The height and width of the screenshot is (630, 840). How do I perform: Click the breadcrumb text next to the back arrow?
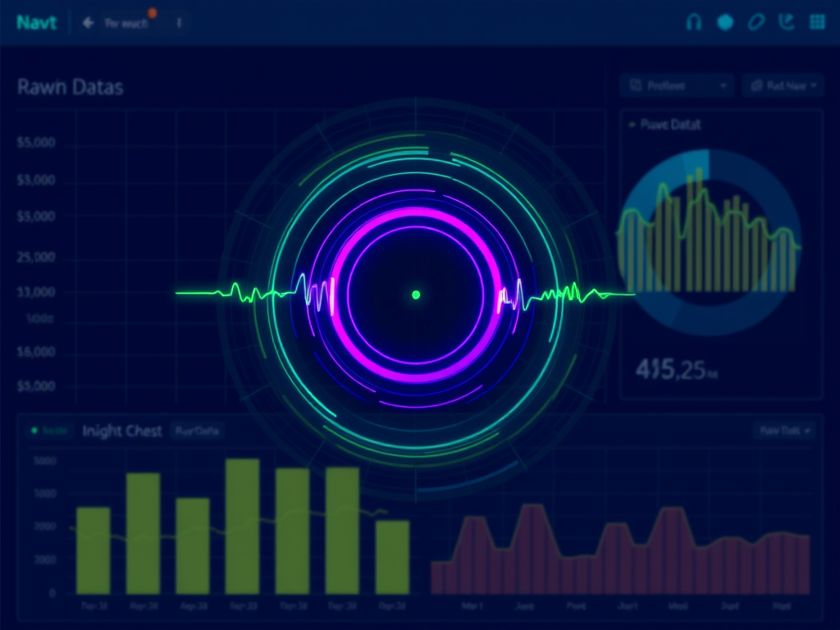pos(127,24)
